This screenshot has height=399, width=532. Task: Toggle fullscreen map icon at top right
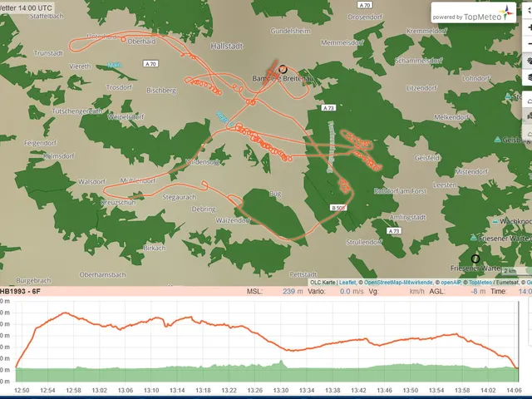[529, 9]
